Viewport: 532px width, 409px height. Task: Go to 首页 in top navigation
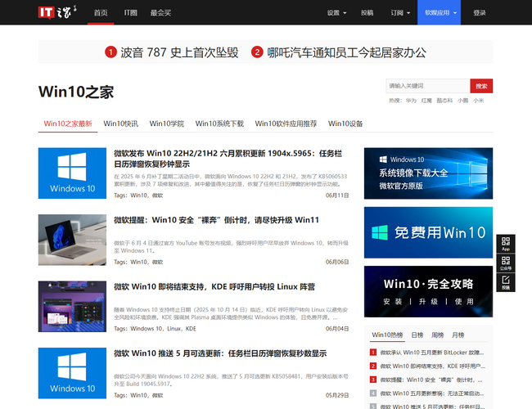click(101, 12)
